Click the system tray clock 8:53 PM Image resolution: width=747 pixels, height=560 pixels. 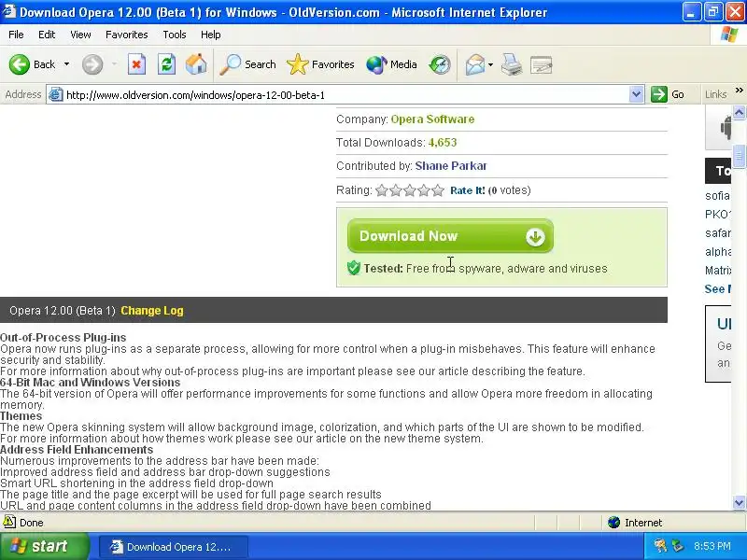pos(712,546)
